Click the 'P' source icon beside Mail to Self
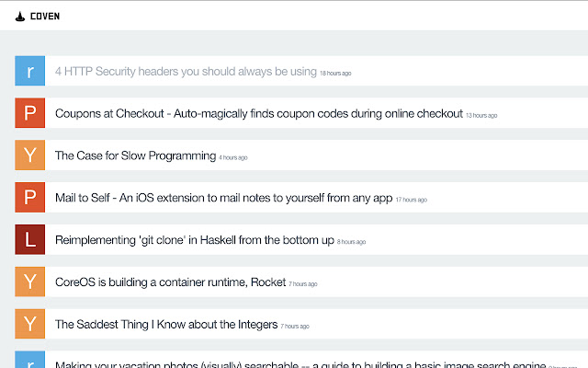Screen dimensions: 588x368 pyautogui.click(x=30, y=198)
